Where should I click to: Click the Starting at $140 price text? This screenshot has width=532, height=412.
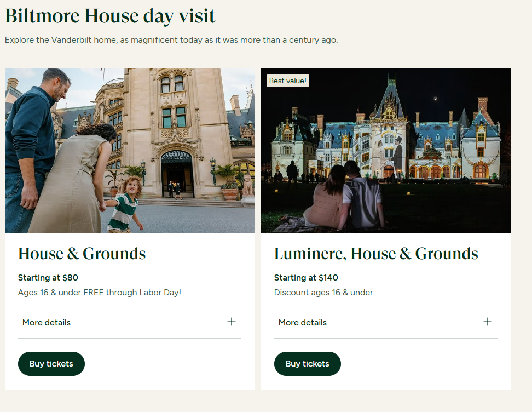[x=306, y=277]
